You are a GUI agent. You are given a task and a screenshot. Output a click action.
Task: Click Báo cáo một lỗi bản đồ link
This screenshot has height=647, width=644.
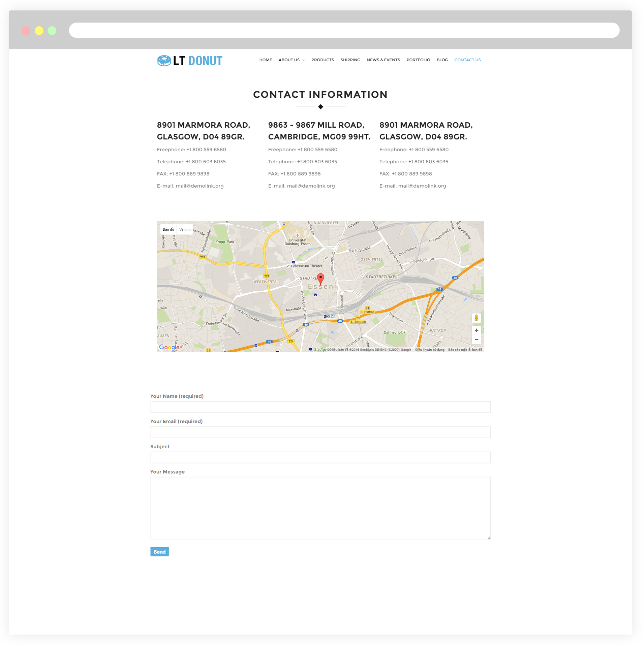pyautogui.click(x=465, y=350)
